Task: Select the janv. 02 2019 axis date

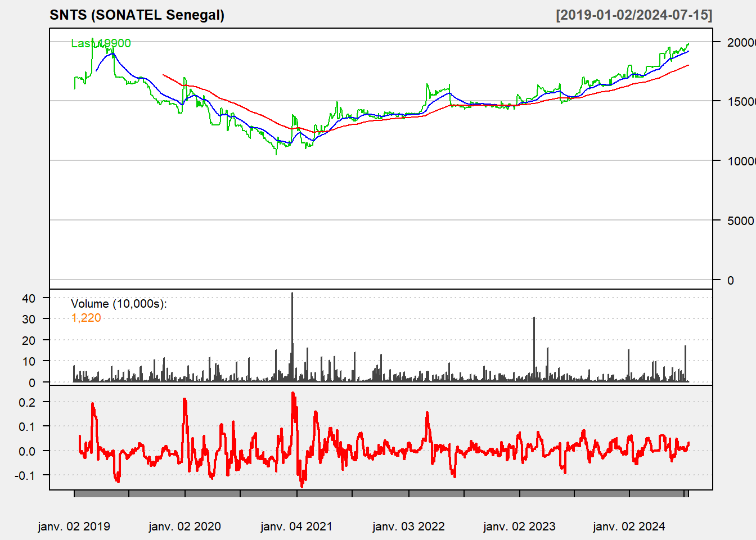Action: [74, 526]
